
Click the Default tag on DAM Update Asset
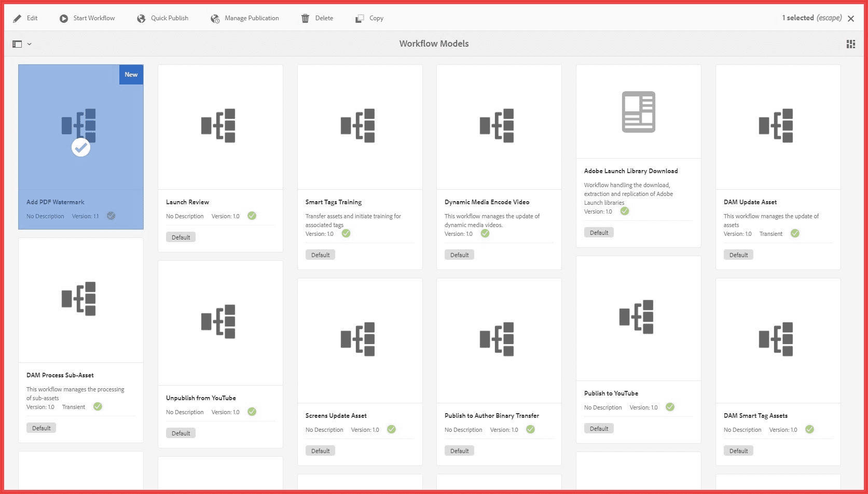[x=738, y=255]
